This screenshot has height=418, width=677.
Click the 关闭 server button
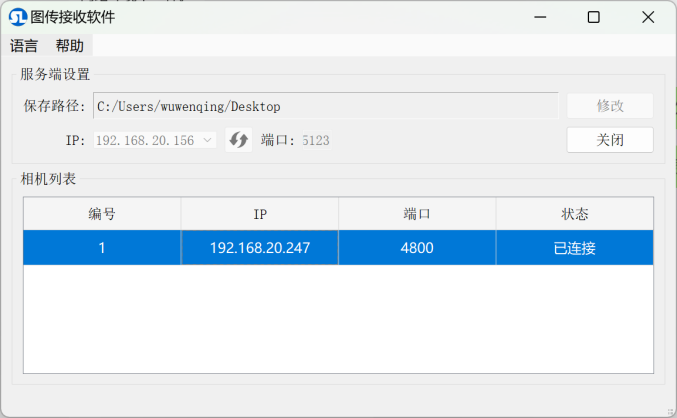pos(610,140)
